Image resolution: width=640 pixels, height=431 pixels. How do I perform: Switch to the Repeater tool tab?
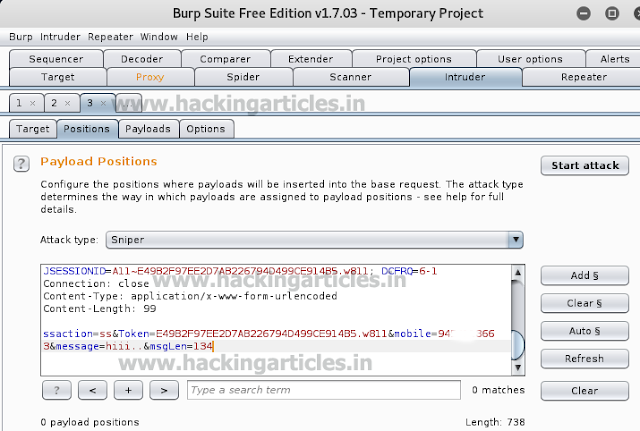coord(584,77)
